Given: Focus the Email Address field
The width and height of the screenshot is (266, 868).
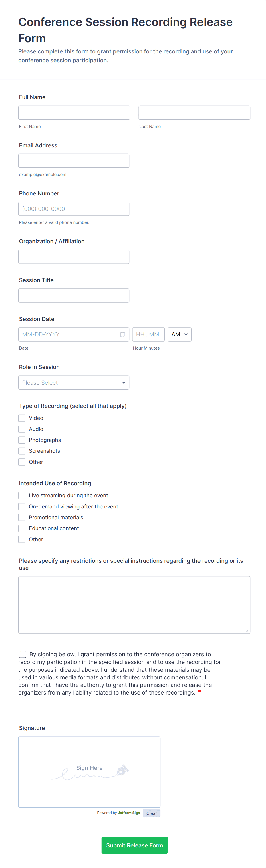Looking at the screenshot, I should click(74, 161).
